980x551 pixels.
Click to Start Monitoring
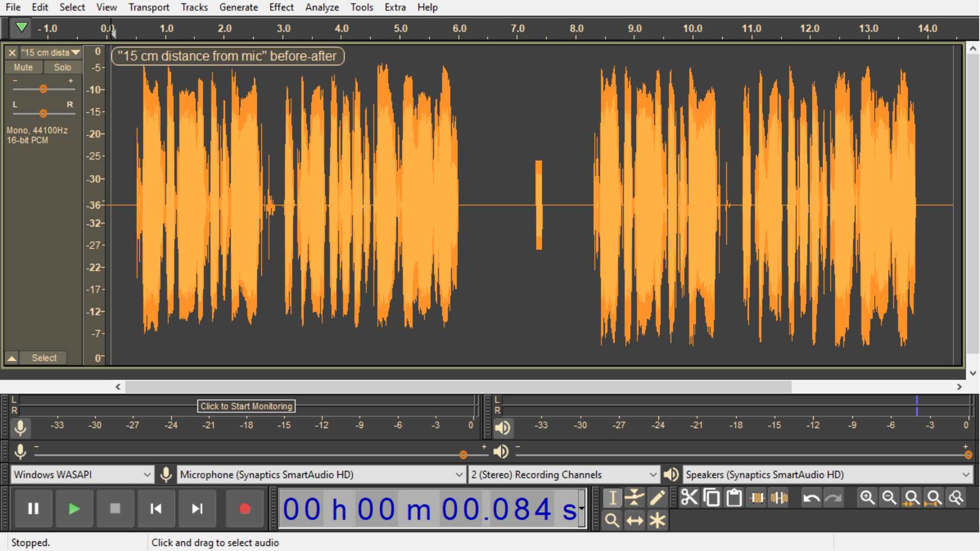tap(246, 406)
